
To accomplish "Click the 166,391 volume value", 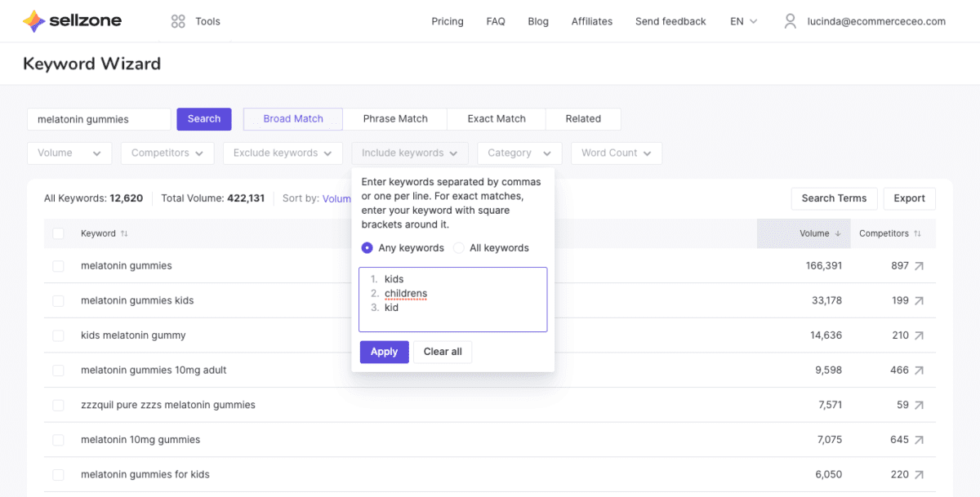I will [x=823, y=266].
